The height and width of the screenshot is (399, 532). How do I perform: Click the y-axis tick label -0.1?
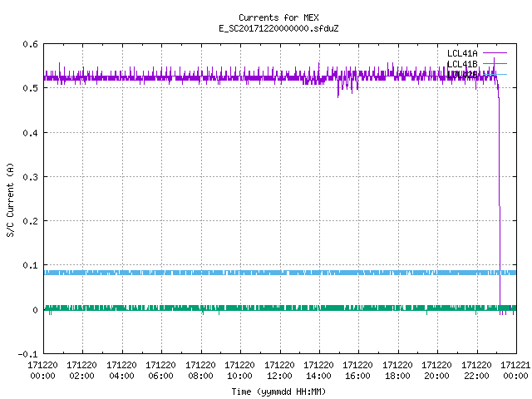(x=27, y=354)
